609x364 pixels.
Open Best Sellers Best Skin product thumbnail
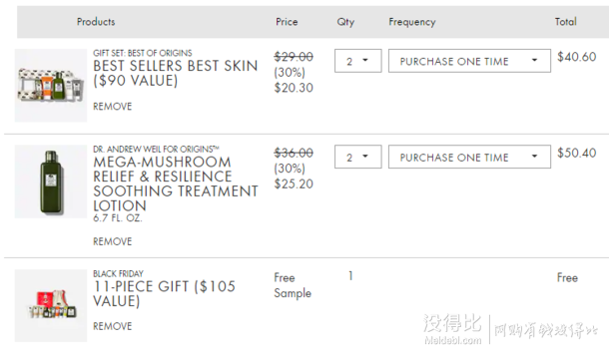pyautogui.click(x=51, y=86)
